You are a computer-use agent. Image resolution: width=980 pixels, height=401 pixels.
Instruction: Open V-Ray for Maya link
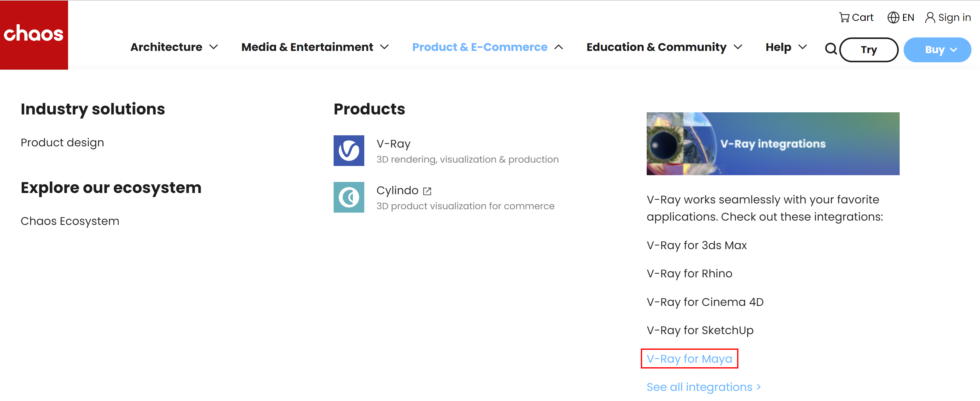pos(689,359)
